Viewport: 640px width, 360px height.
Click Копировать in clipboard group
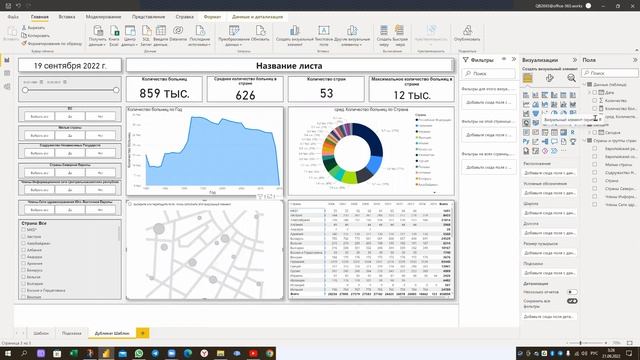(36, 36)
